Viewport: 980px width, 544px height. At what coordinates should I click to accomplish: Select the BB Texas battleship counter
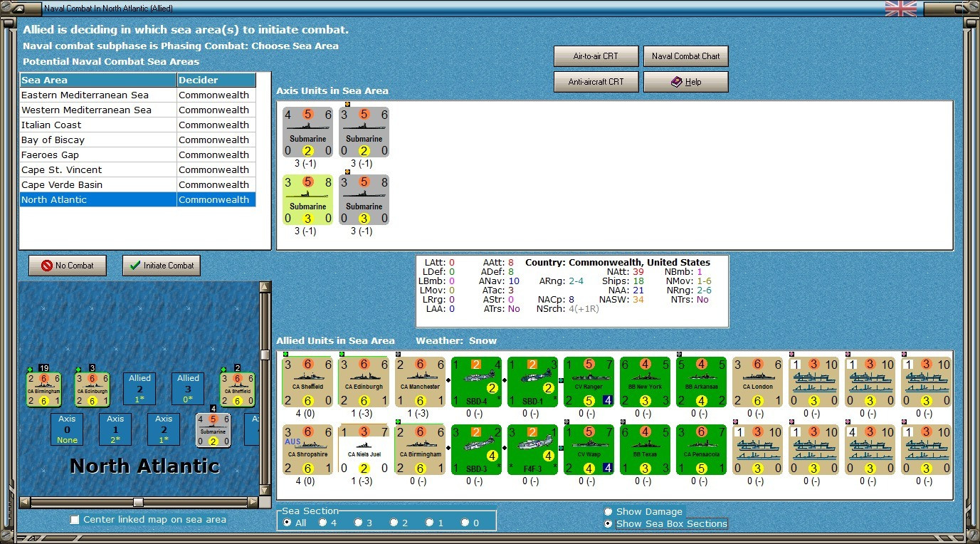pos(645,449)
